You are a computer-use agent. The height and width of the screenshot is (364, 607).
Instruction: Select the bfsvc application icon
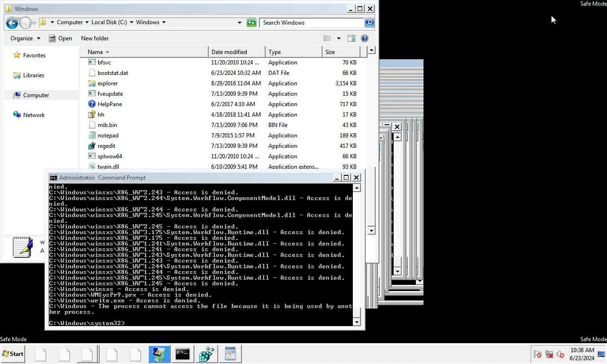click(92, 62)
